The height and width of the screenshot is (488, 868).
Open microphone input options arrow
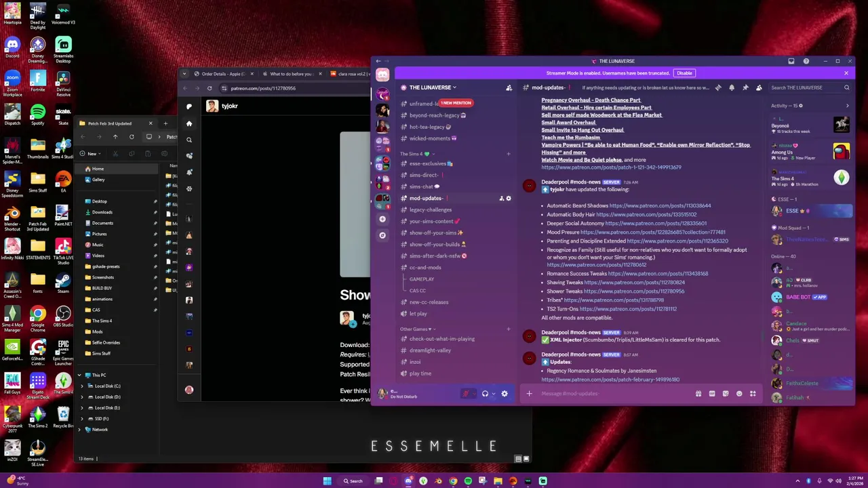tap(474, 394)
